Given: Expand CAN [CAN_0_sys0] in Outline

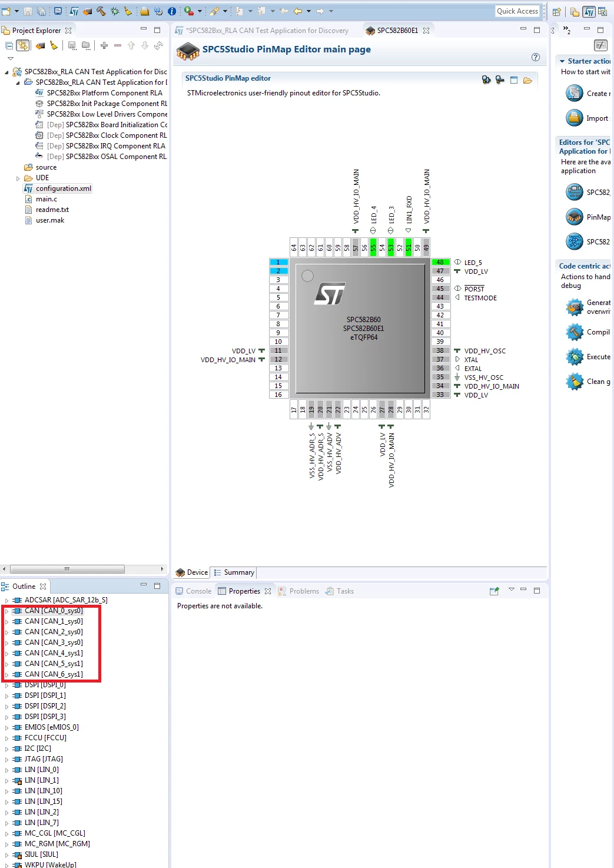Looking at the screenshot, I should pyautogui.click(x=6, y=611).
